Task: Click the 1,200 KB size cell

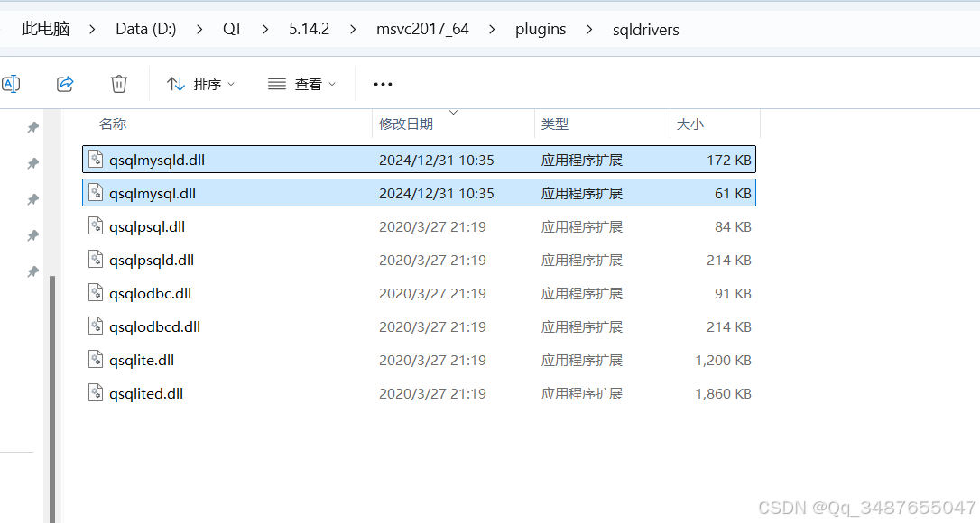Action: coord(723,361)
